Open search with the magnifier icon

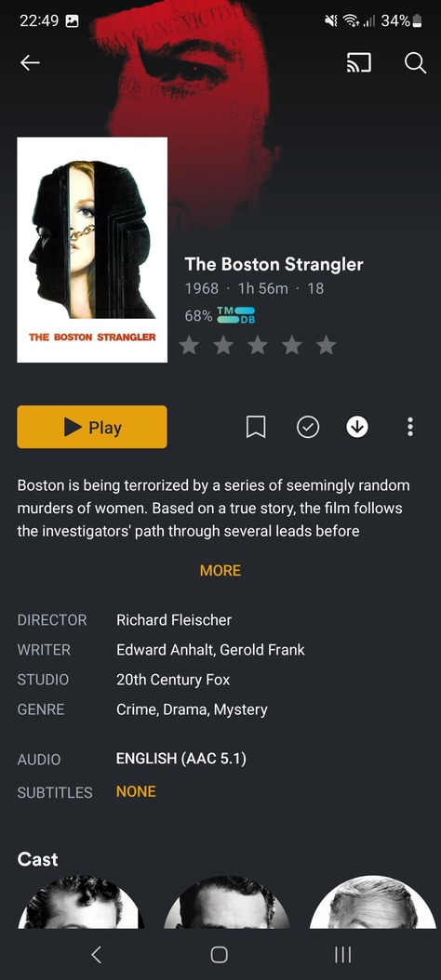(415, 62)
